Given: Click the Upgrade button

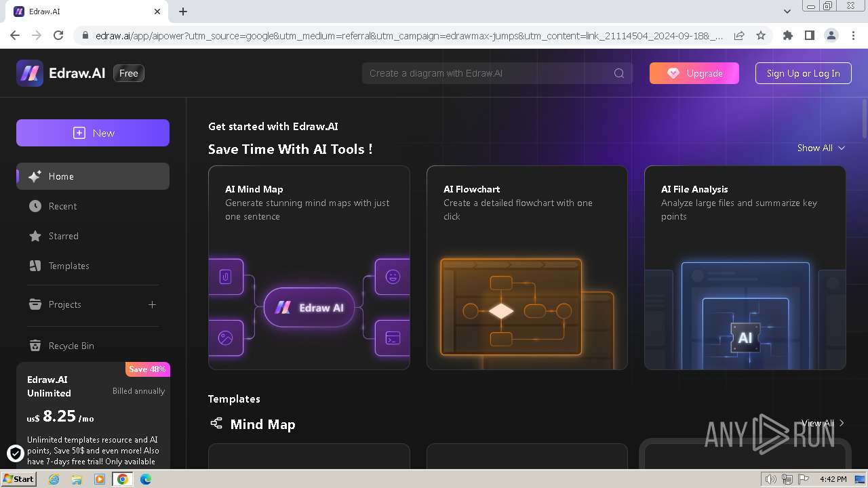Looking at the screenshot, I should click(694, 73).
